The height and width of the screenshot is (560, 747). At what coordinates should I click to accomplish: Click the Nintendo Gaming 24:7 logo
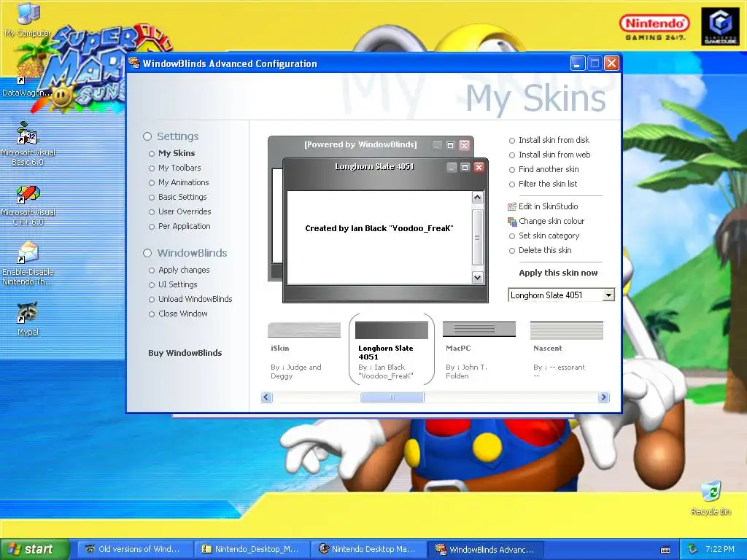[654, 27]
